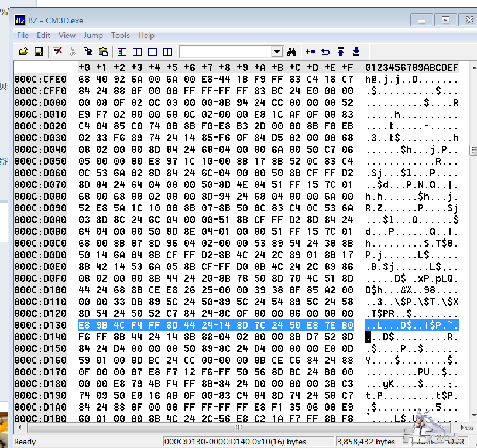Click the horizontal scrollbar left arrow

coord(20,428)
